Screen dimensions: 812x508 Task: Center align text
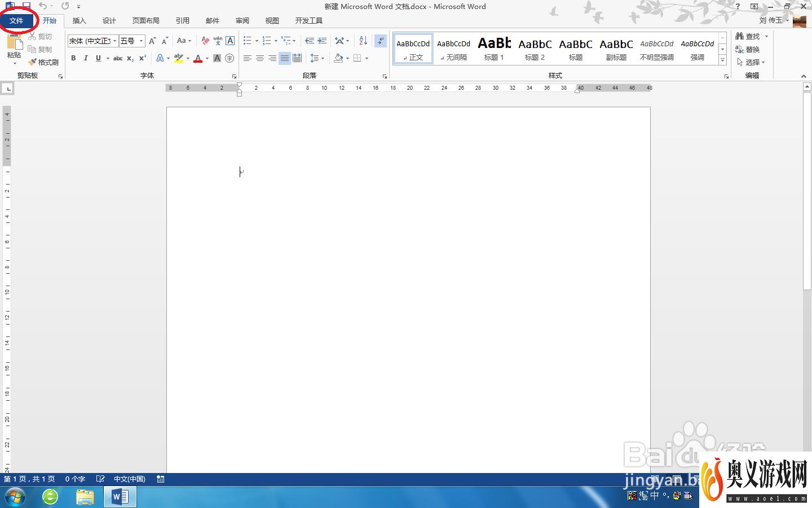[260, 58]
